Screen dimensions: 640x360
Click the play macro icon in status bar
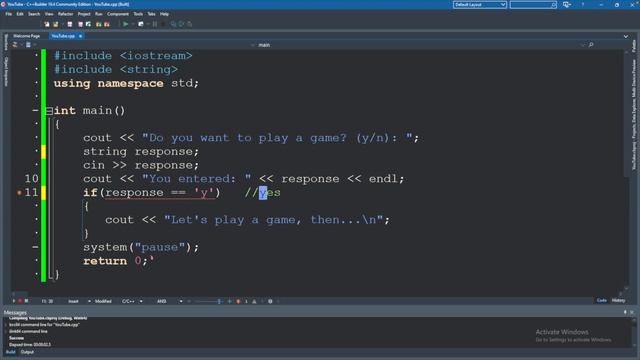(x=13, y=301)
